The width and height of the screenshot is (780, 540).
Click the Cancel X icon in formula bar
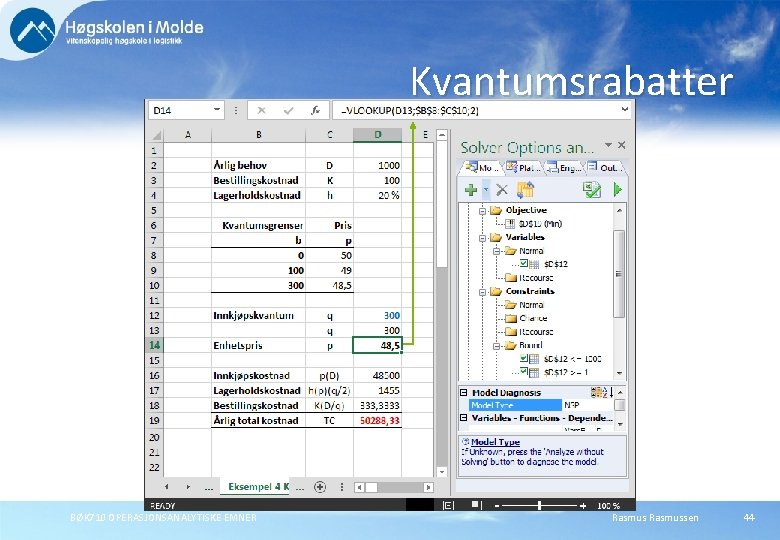261,110
